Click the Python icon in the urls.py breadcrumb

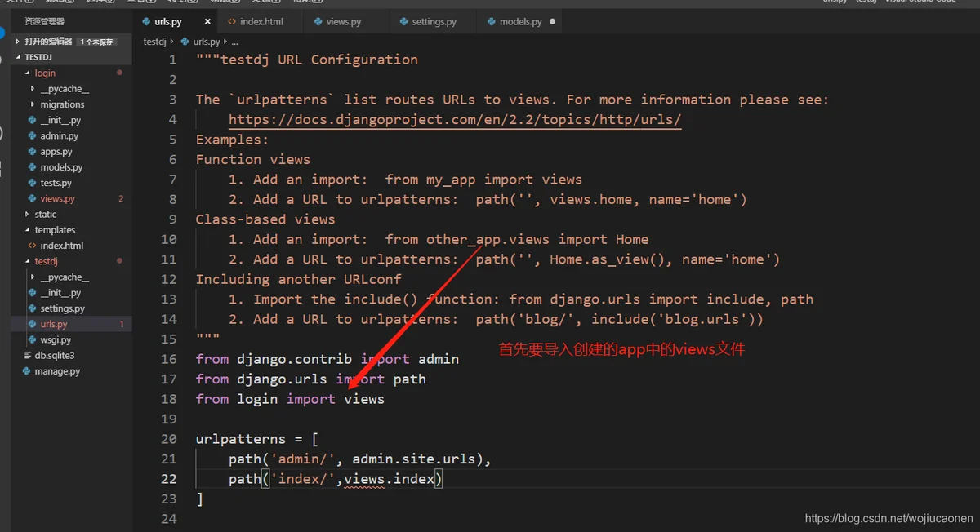tap(185, 42)
